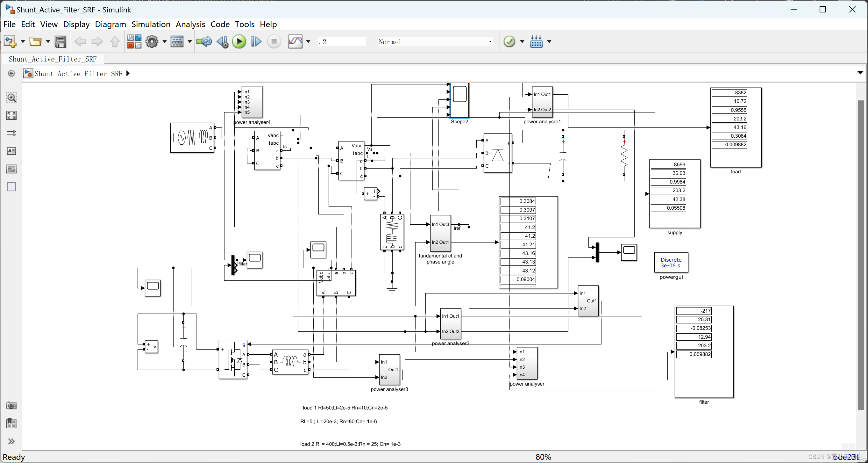The image size is (868, 463).
Task: Click the Annotation text tool icon
Action: [11, 151]
